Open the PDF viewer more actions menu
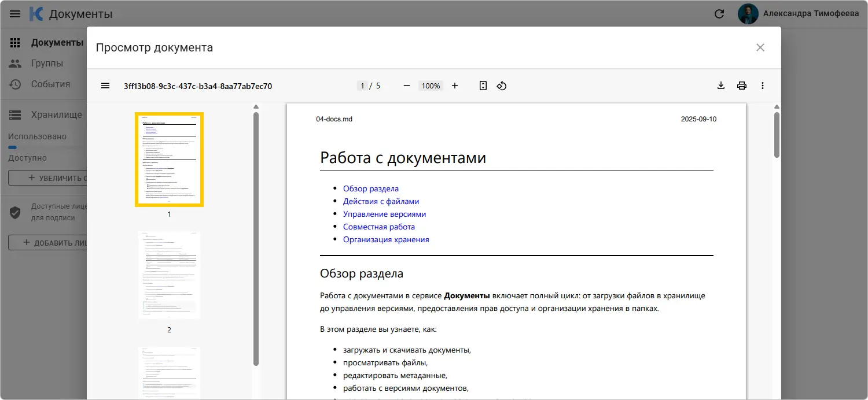Image resolution: width=868 pixels, height=400 pixels. click(x=763, y=86)
